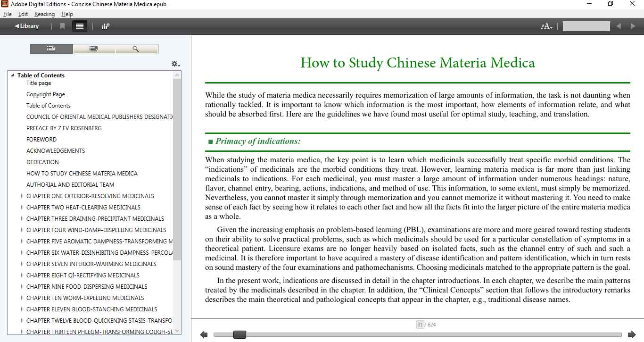Screen dimensions: 644x342
Task: Add a bookmark with the bookmark icon
Action: point(62,26)
